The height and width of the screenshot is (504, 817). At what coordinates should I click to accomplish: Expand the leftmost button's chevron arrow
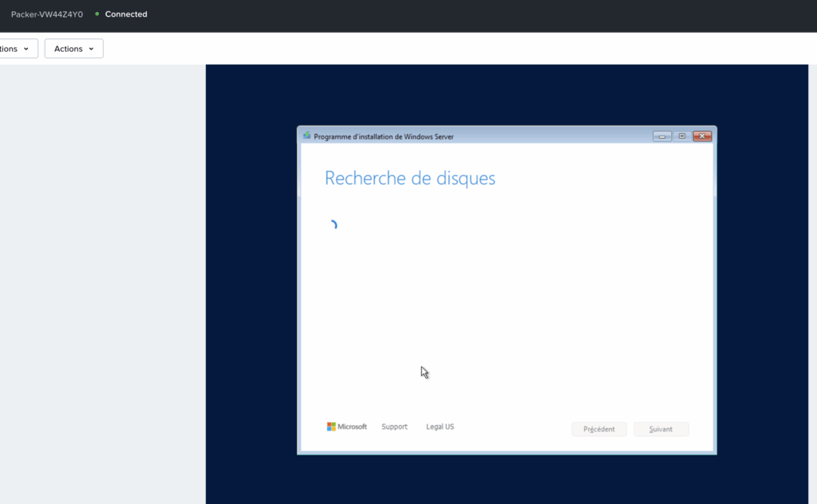(27, 48)
